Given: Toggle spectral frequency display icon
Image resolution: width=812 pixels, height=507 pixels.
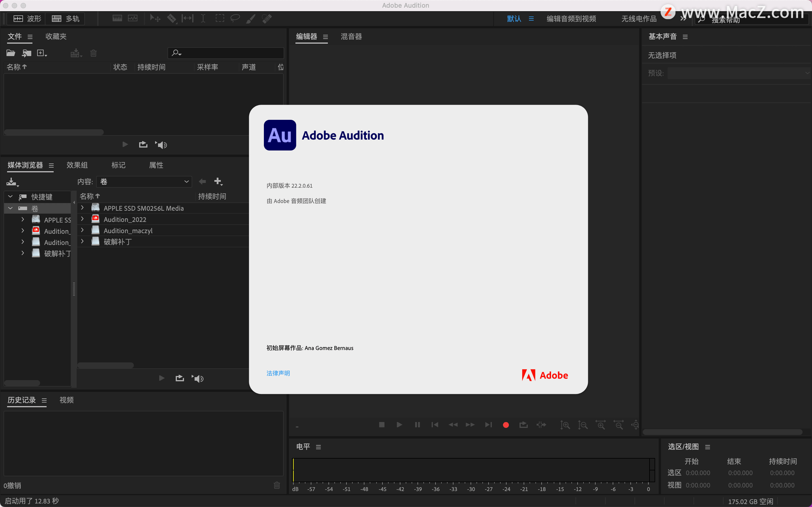Looking at the screenshot, I should pyautogui.click(x=117, y=18).
